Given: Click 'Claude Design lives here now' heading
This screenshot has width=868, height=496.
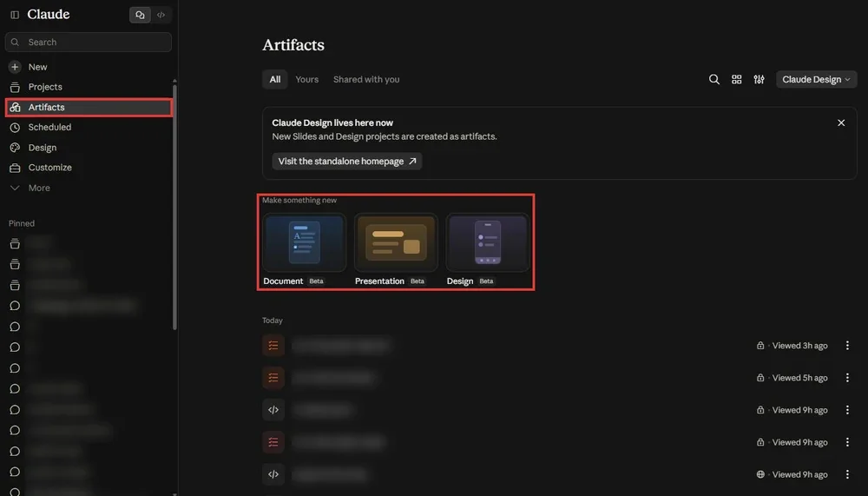Looking at the screenshot, I should pyautogui.click(x=332, y=122).
